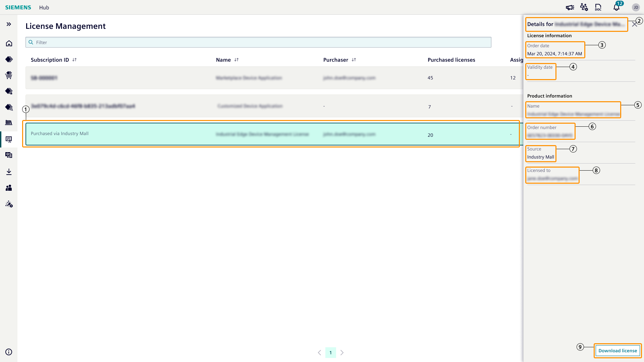The image size is (644, 362).
Task: Click order date Mar 20, 2024 value
Action: 554,54
